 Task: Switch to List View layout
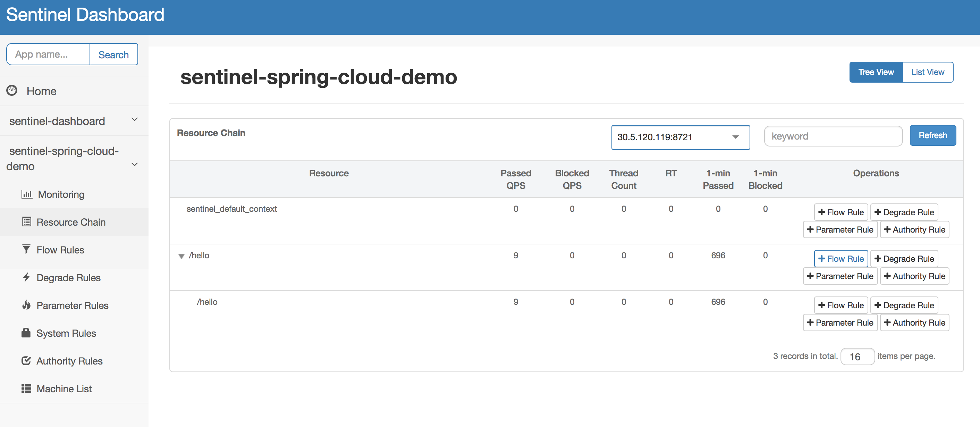coord(928,72)
